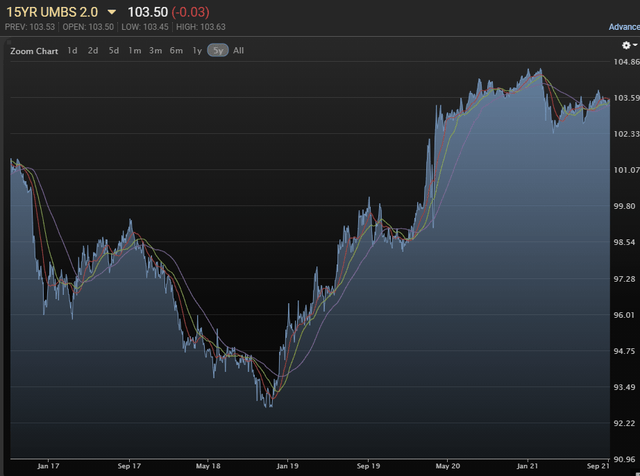Set chart zoom to 3m

tap(156, 51)
